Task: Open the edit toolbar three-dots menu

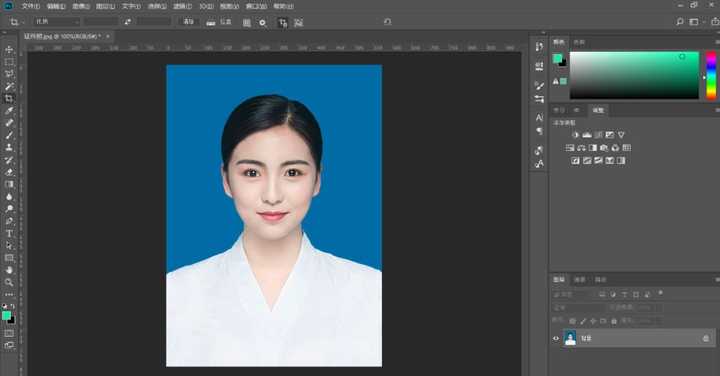Action: click(x=9, y=294)
